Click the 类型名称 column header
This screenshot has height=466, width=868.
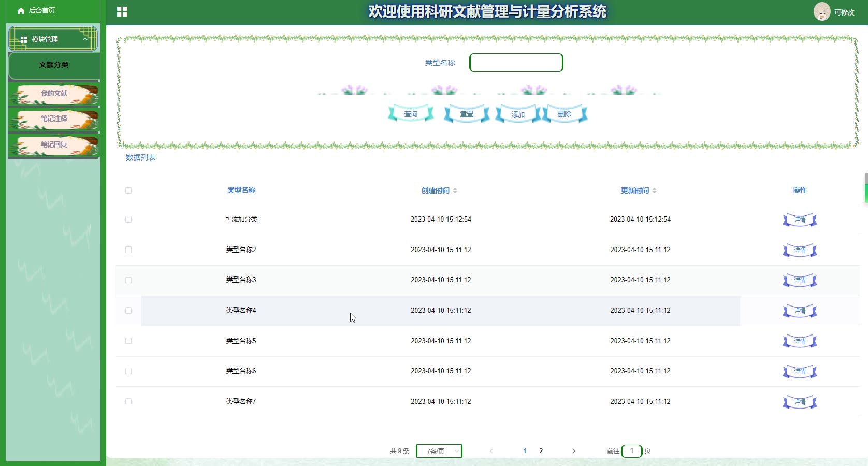coord(241,191)
